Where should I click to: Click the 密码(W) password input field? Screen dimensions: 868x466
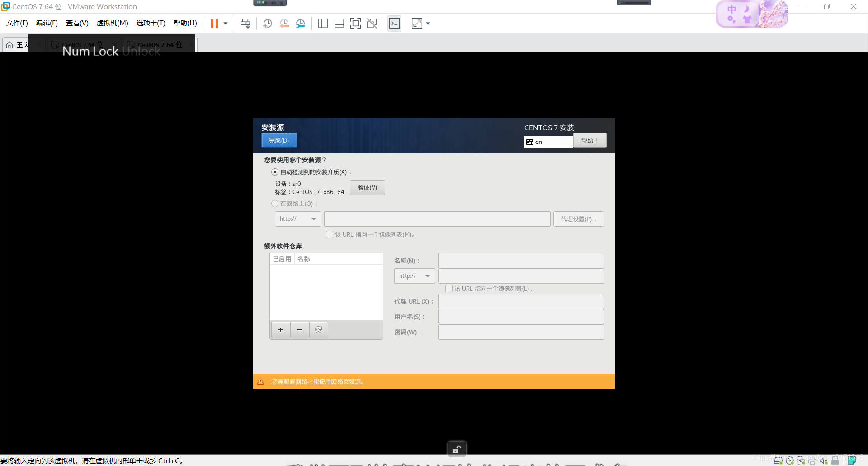pos(521,332)
